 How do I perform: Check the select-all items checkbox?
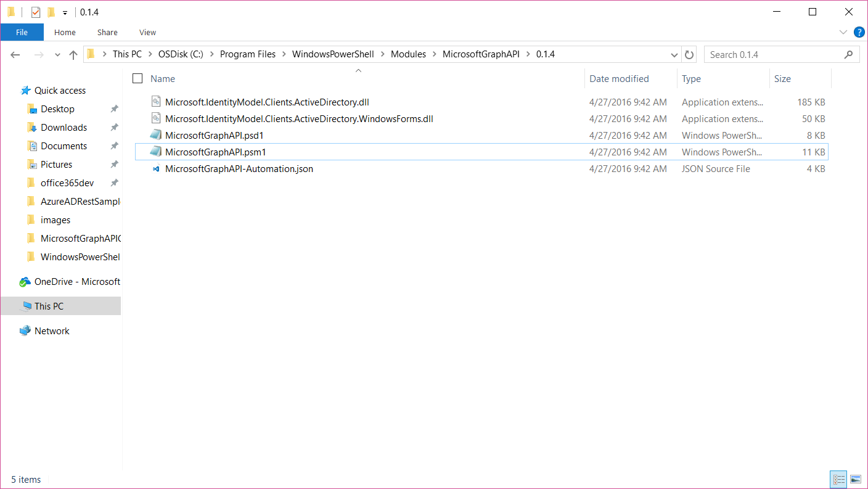(137, 78)
